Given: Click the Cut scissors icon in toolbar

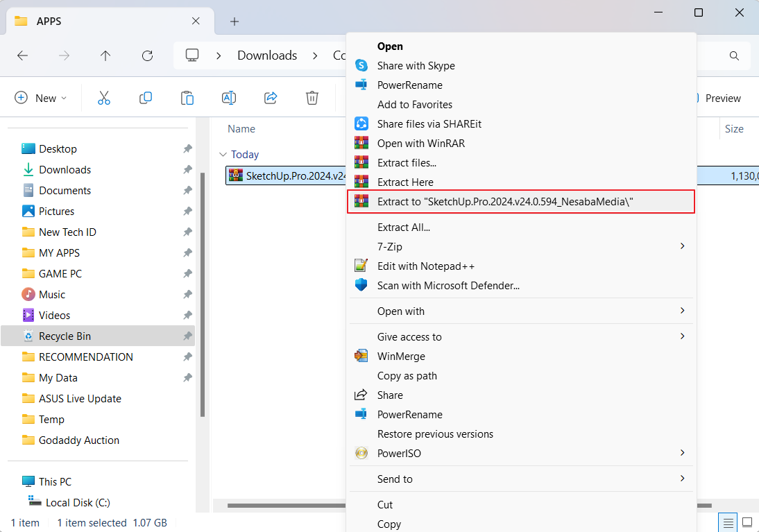Looking at the screenshot, I should tap(104, 98).
